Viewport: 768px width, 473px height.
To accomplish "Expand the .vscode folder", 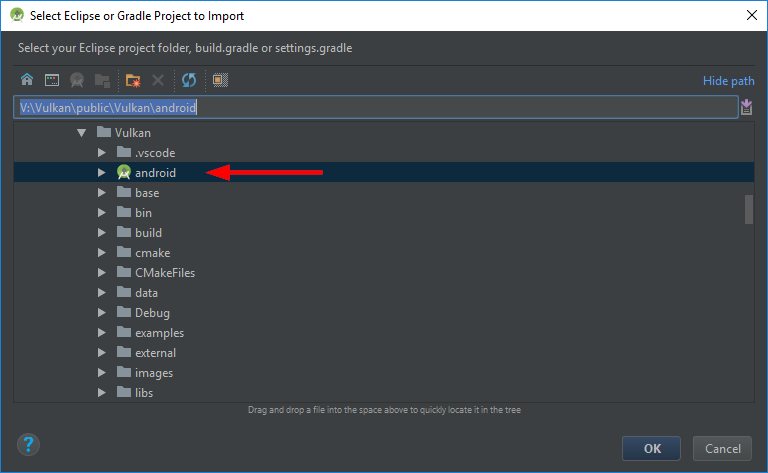I will coord(101,153).
